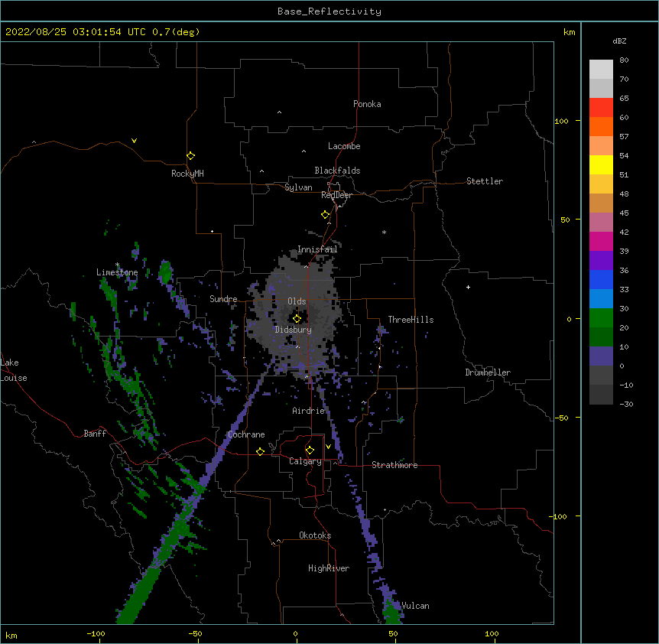Click the yellow diamond marker below Cochrane

(260, 451)
